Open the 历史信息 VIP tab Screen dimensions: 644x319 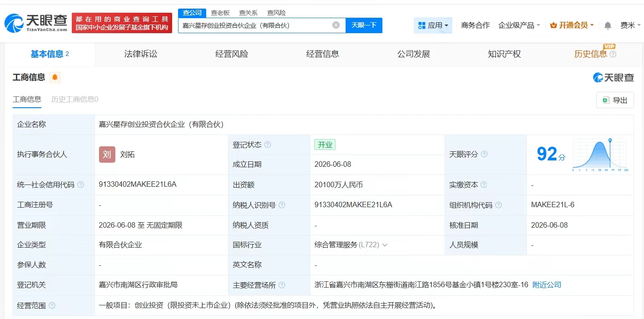coord(590,54)
